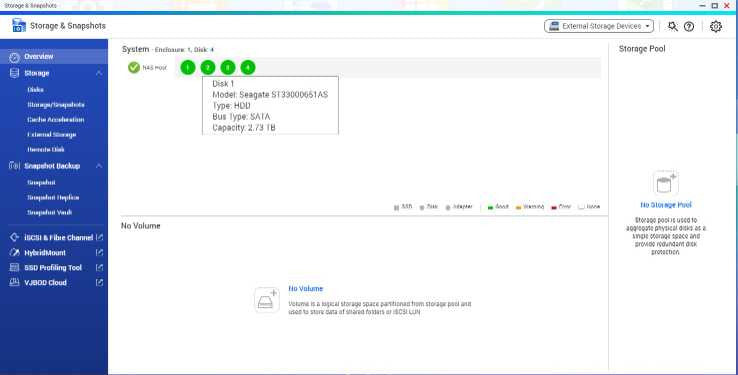
Task: Open External Storage Devices dropdown
Action: pos(599,26)
